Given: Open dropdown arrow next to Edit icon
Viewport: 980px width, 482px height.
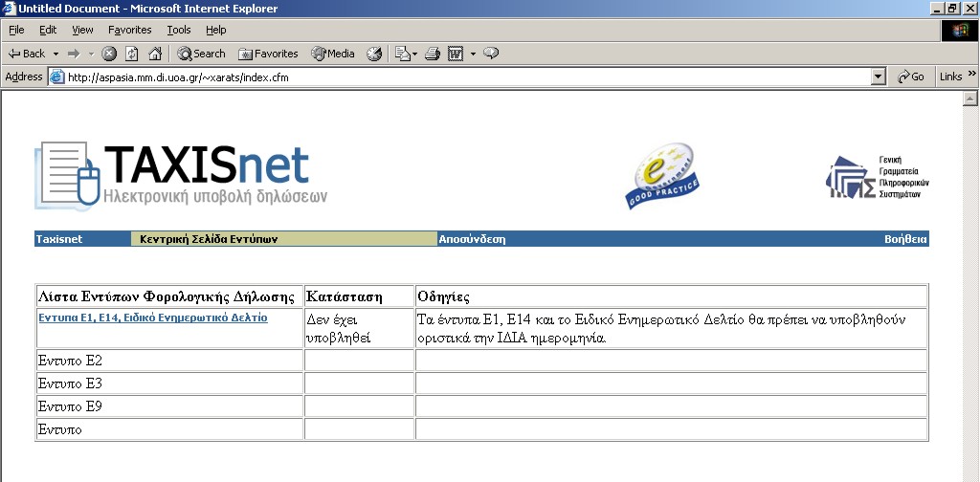Looking at the screenshot, I should point(473,55).
